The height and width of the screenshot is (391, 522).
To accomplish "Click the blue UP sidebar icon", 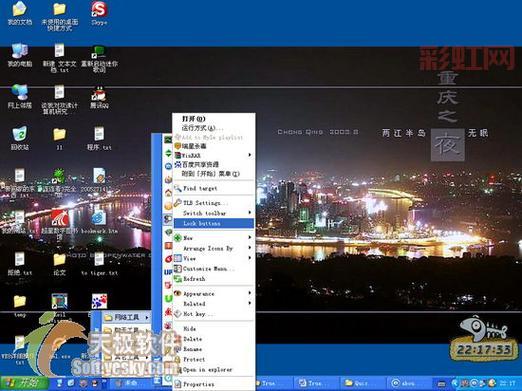I will pyautogui.click(x=168, y=272).
